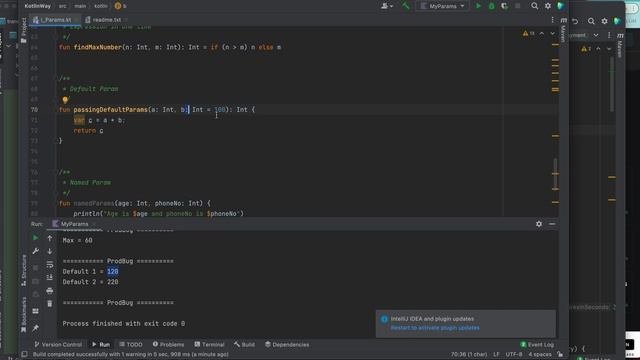The height and width of the screenshot is (360, 640).
Task: Open Search Everywhere magnifier in main toolbar
Action: pos(534,6)
